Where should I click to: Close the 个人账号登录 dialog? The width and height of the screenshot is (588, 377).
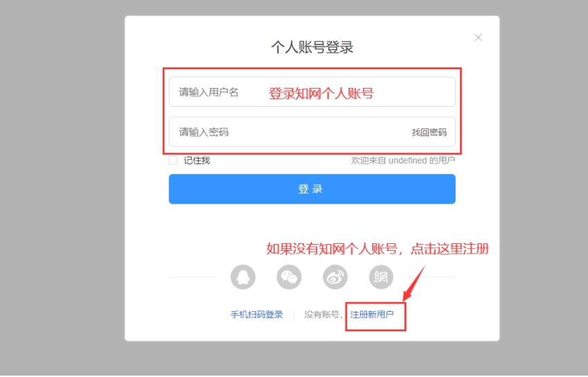[x=478, y=37]
